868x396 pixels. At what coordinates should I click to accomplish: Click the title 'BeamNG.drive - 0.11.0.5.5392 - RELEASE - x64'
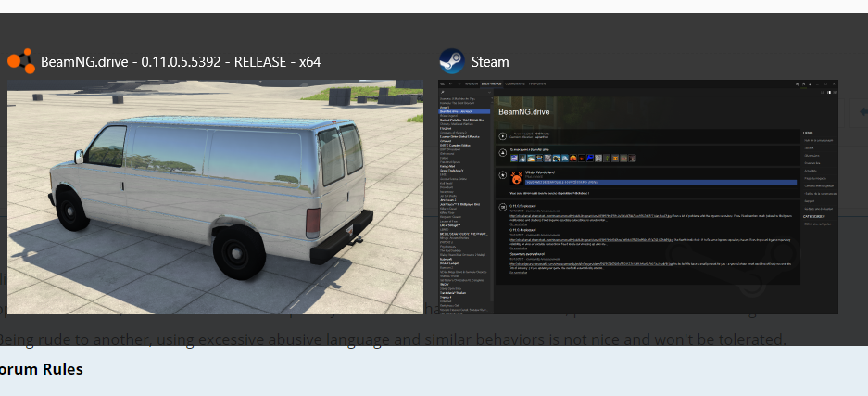click(x=181, y=61)
